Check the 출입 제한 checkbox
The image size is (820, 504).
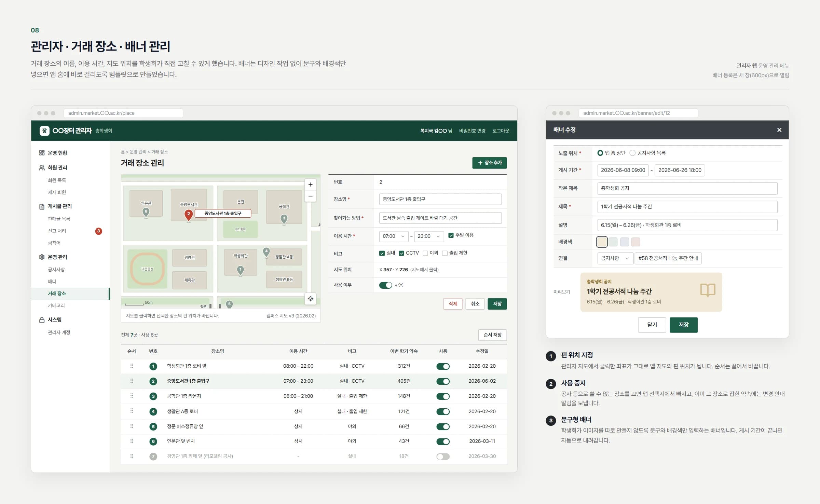445,253
